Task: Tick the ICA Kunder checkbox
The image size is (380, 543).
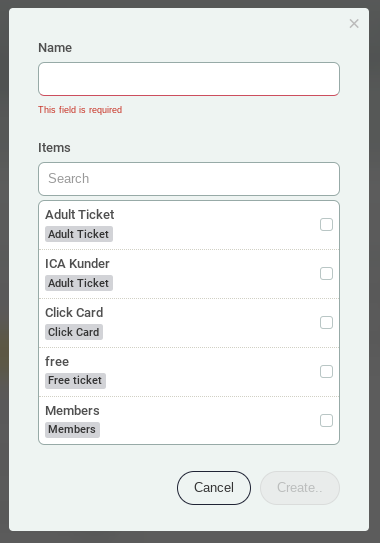Action: coord(326,274)
